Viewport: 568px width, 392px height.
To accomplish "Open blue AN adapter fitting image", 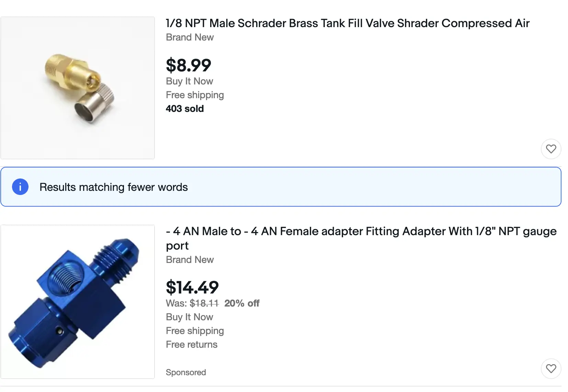I will 78,302.
